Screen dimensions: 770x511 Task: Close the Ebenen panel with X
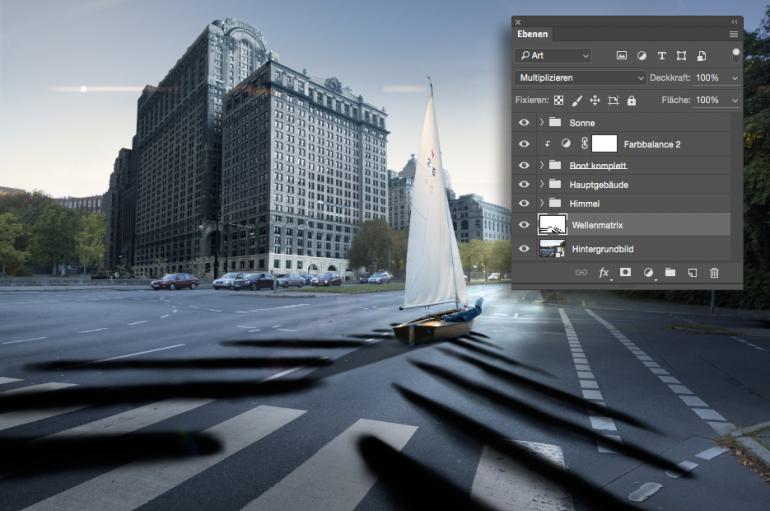(x=518, y=22)
